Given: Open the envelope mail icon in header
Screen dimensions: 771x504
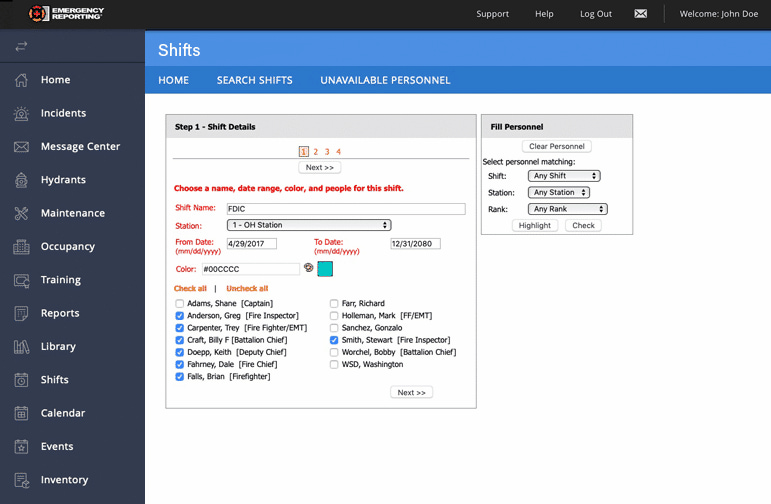Looking at the screenshot, I should coord(640,14).
